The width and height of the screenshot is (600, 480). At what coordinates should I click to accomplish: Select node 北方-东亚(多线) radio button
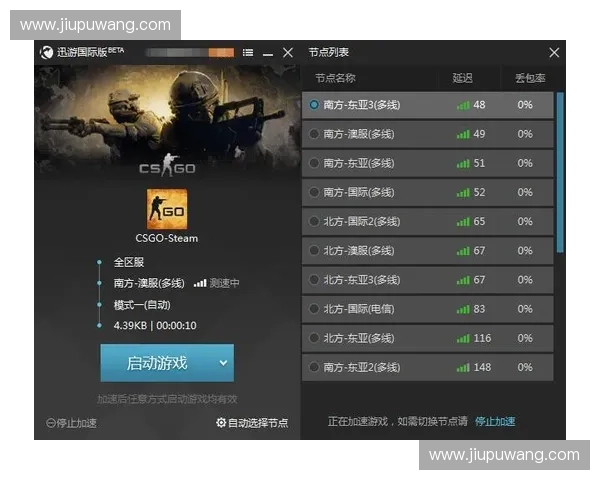[x=314, y=338]
